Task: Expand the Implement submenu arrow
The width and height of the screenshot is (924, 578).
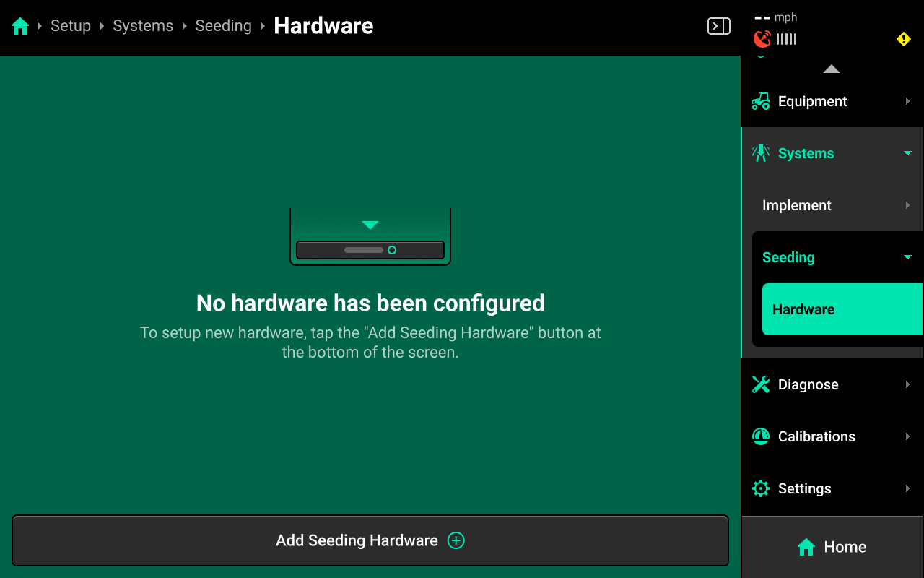Action: click(907, 205)
